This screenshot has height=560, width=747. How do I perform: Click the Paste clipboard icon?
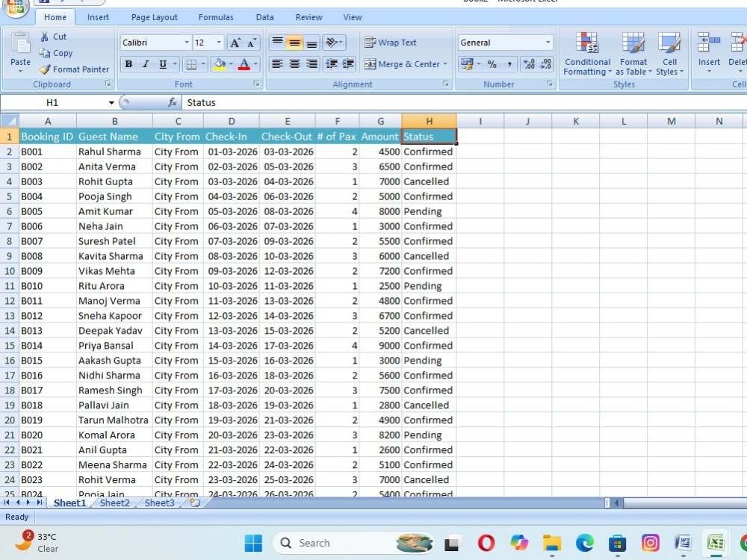click(20, 43)
